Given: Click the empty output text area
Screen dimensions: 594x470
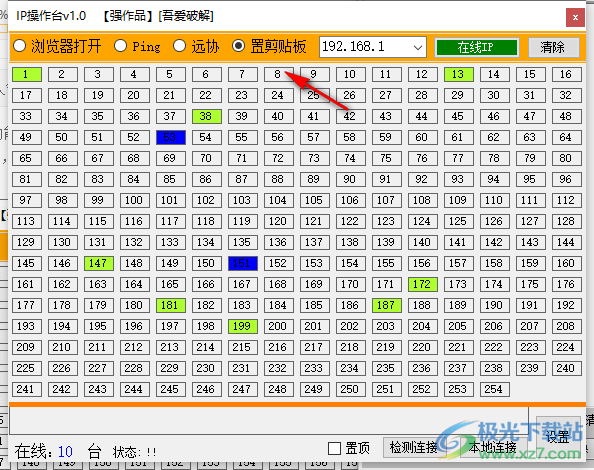Looking at the screenshot, I should pyautogui.click(x=269, y=421).
